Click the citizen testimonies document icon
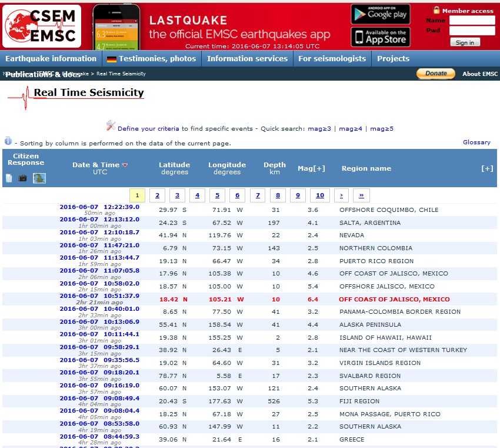500x448 pixels. click(9, 178)
